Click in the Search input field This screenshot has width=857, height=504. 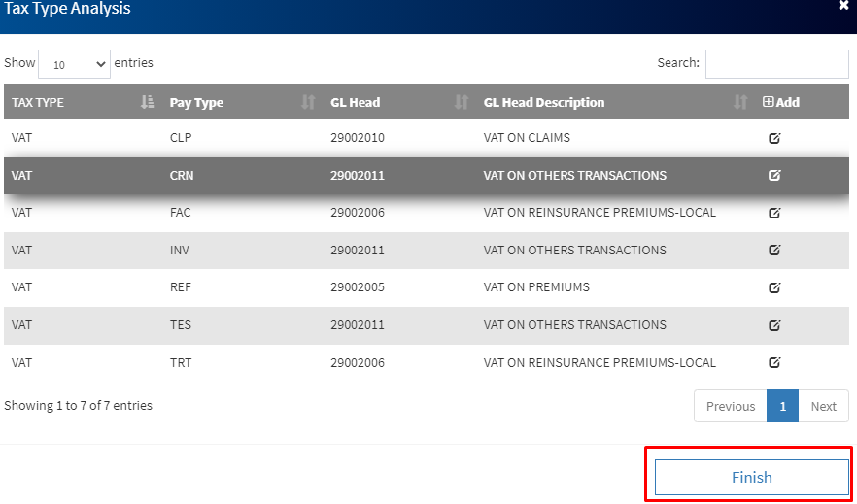click(776, 64)
